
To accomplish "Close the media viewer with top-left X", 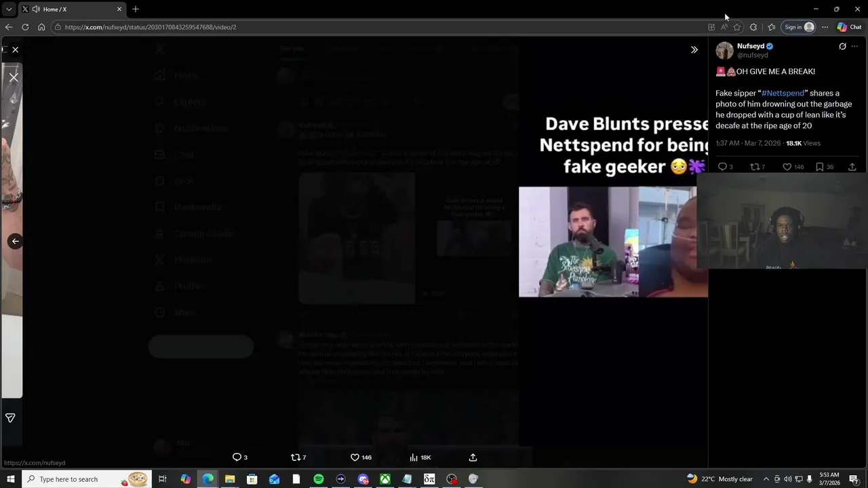I will (15, 49).
